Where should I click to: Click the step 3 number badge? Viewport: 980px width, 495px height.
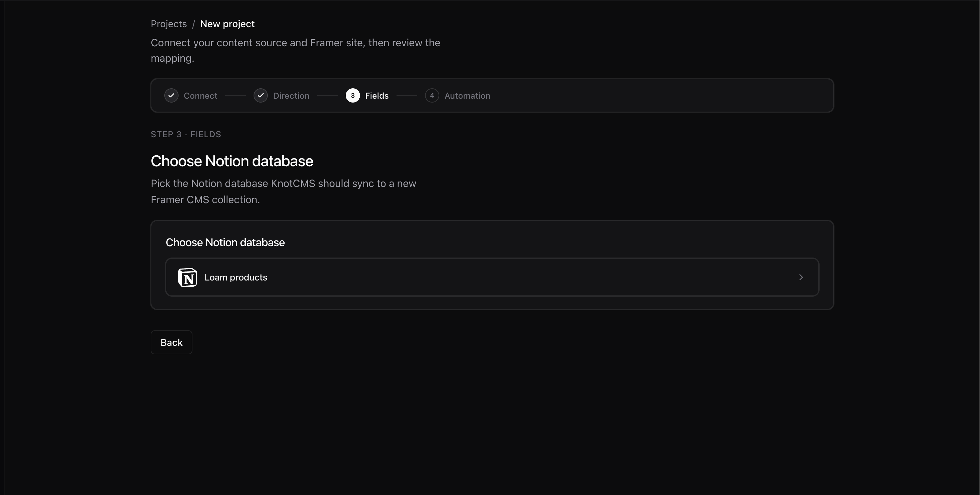353,95
